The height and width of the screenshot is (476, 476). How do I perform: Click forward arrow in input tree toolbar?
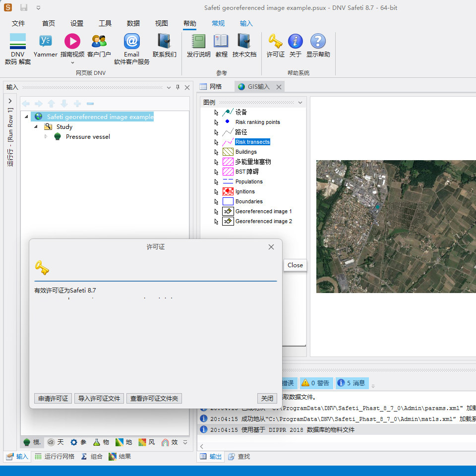39,104
